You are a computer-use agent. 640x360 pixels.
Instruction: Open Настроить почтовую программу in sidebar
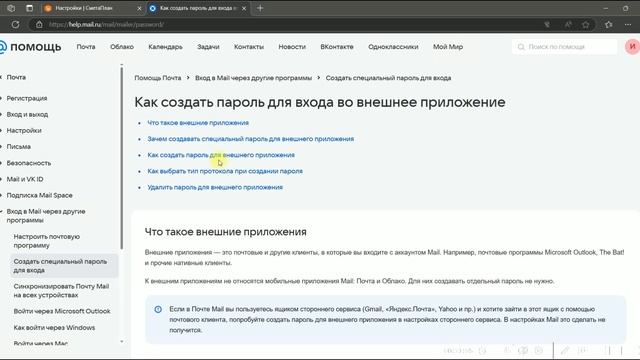[47, 241]
